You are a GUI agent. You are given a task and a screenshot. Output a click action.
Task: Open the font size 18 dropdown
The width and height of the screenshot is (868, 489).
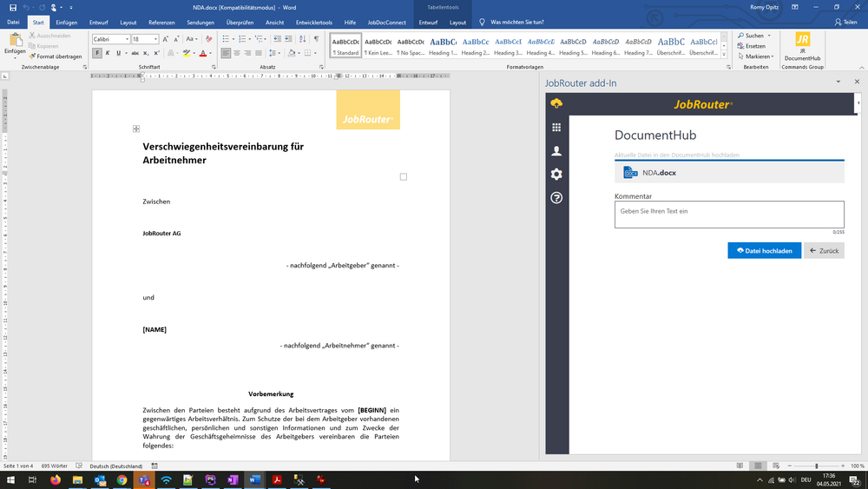pyautogui.click(x=155, y=39)
